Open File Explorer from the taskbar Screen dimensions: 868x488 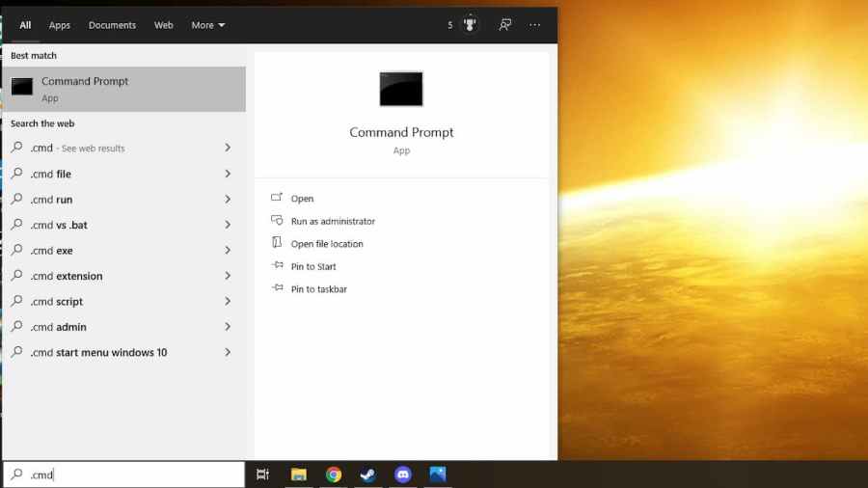(298, 474)
